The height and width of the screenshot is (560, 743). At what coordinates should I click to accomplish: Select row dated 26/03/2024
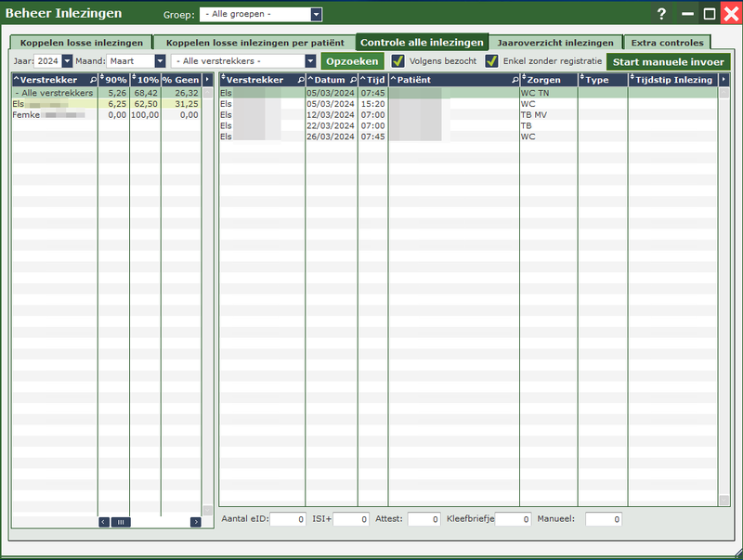tap(468, 137)
